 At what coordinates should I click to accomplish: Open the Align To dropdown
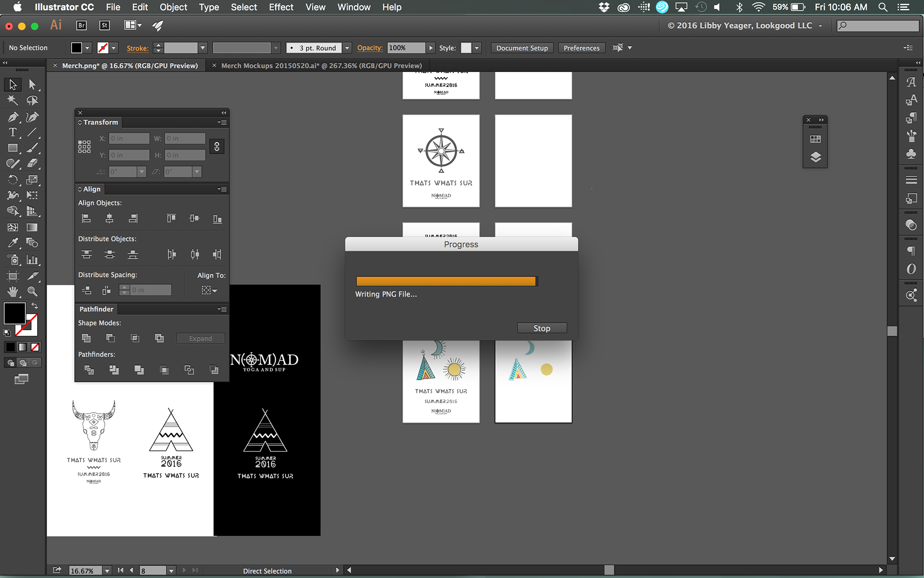[x=209, y=290]
